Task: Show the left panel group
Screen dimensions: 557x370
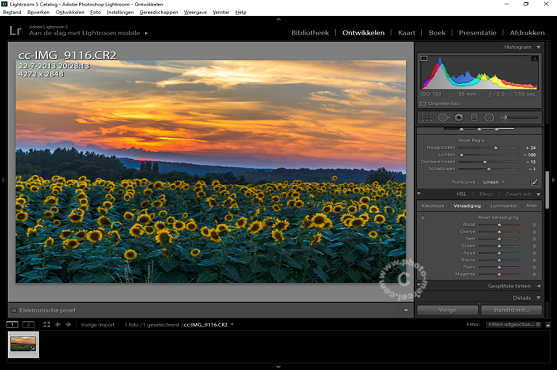Action: tap(3, 180)
